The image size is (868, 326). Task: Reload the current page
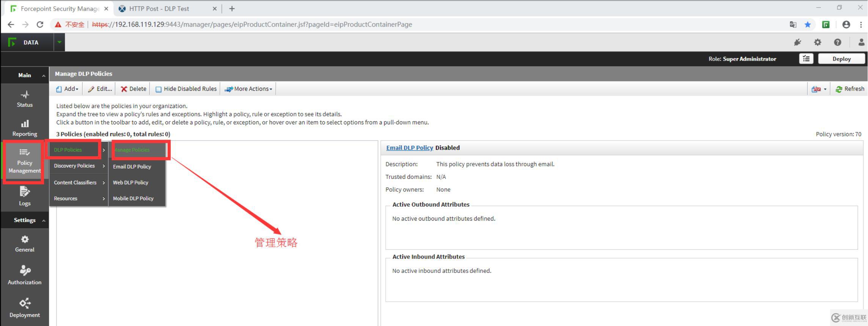coord(40,25)
